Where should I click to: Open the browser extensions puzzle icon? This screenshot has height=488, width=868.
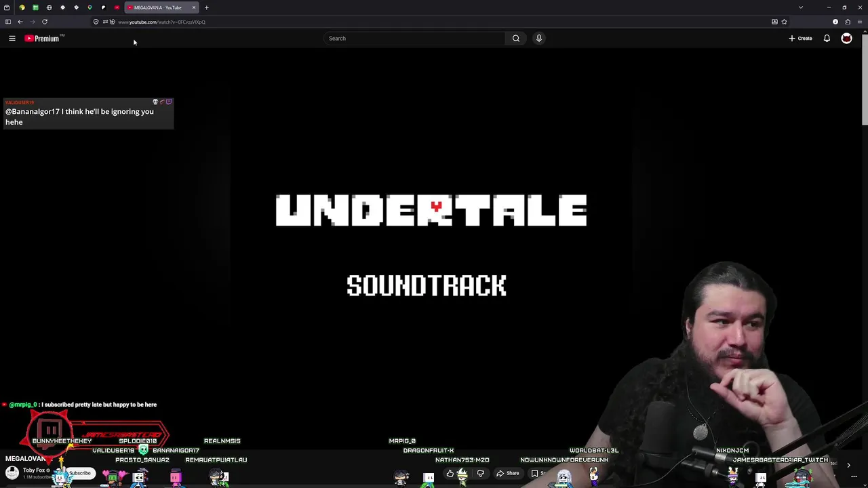click(x=848, y=22)
